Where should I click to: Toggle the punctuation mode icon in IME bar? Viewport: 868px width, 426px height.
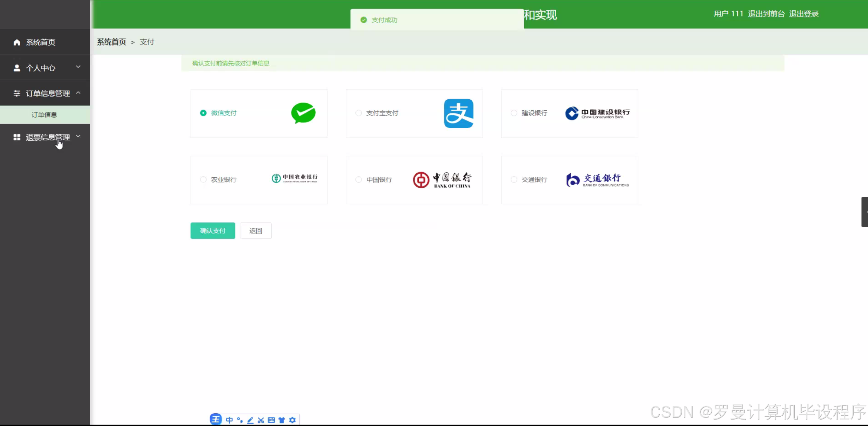tap(240, 420)
